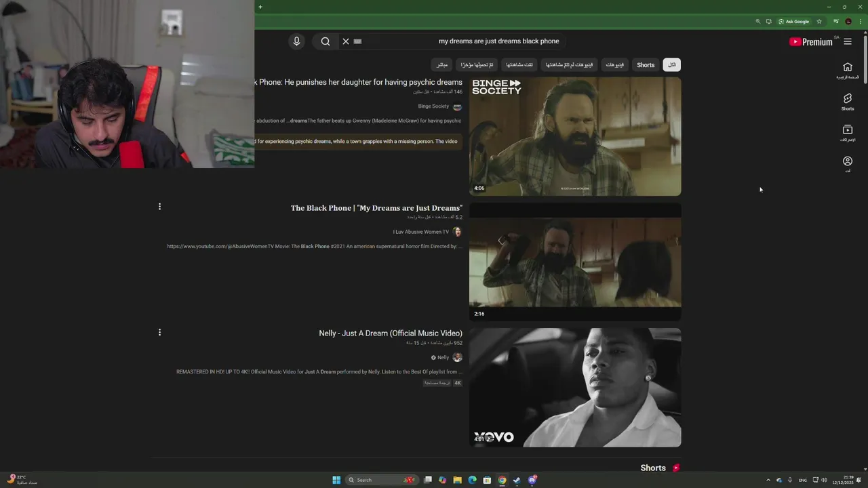The height and width of the screenshot is (488, 868).
Task: Open 'The Black Phone | My Dreams' title
Action: click(376, 208)
